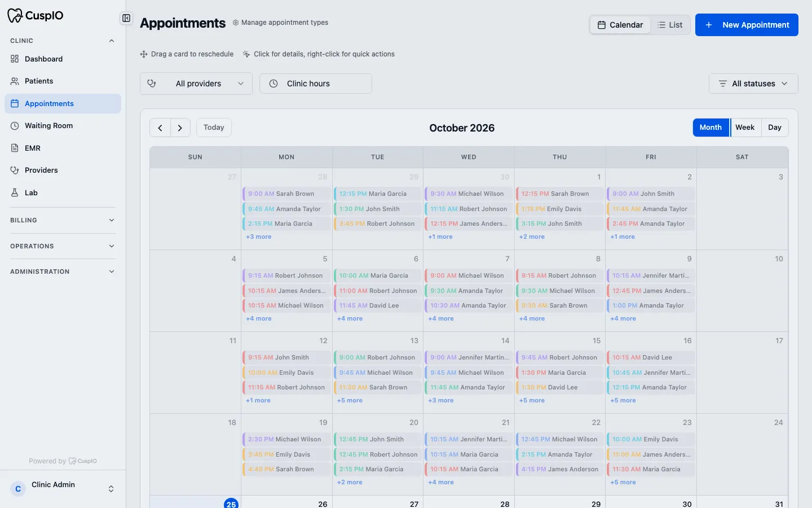Click the drag-to-reschedule move icon
This screenshot has height=508, width=812.
pos(144,54)
